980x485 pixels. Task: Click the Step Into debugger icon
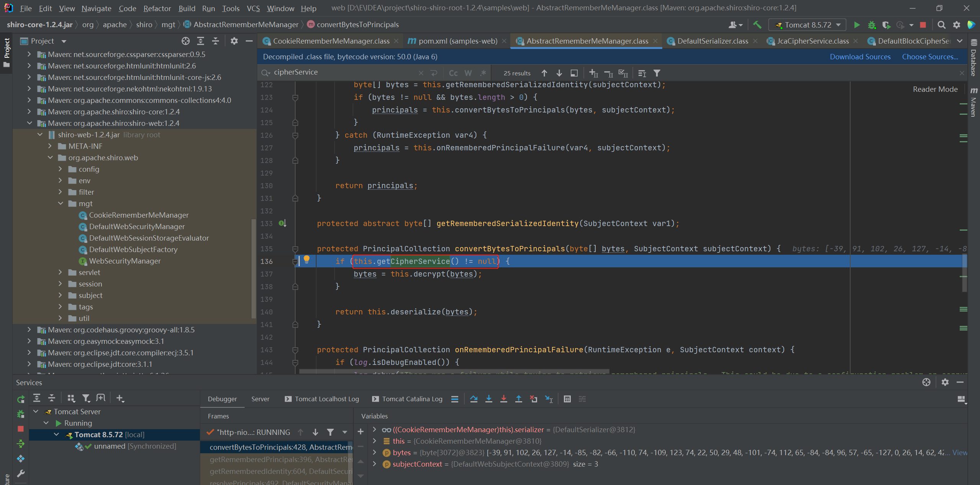[x=488, y=399]
